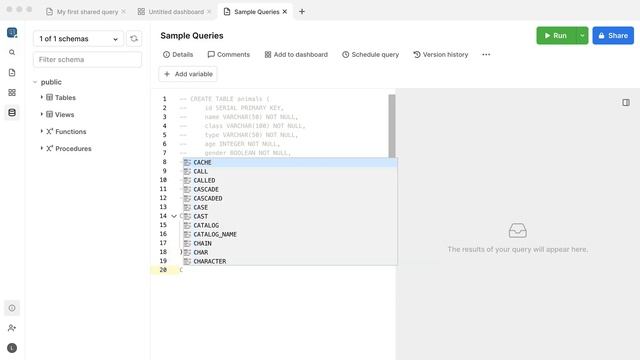Select CASCADED autocomplete suggestion
Viewport: 640px width, 360px height.
[290, 198]
